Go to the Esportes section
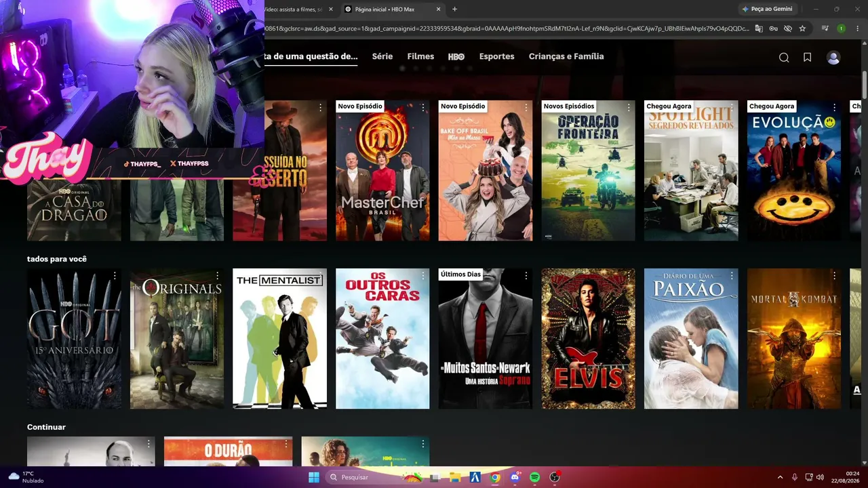Screen dimensions: 868x488 [496, 56]
